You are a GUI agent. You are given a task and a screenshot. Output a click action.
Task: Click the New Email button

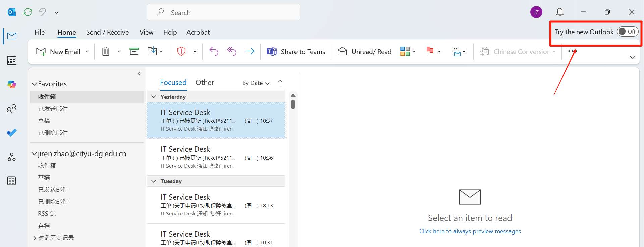coord(58,52)
